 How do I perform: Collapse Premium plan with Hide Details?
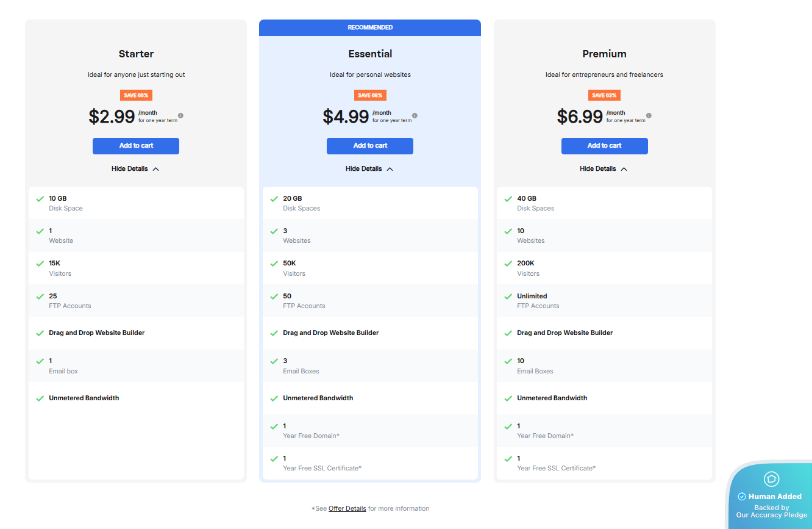[x=604, y=169]
